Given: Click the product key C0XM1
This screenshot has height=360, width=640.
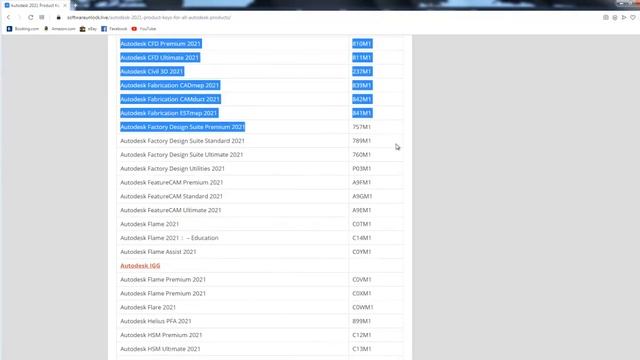Looking at the screenshot, I should point(362,293).
